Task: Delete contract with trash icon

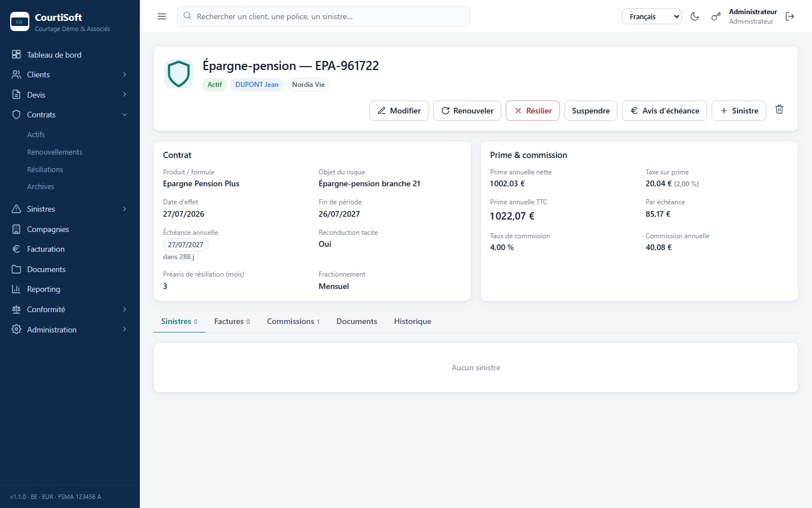Action: click(779, 110)
